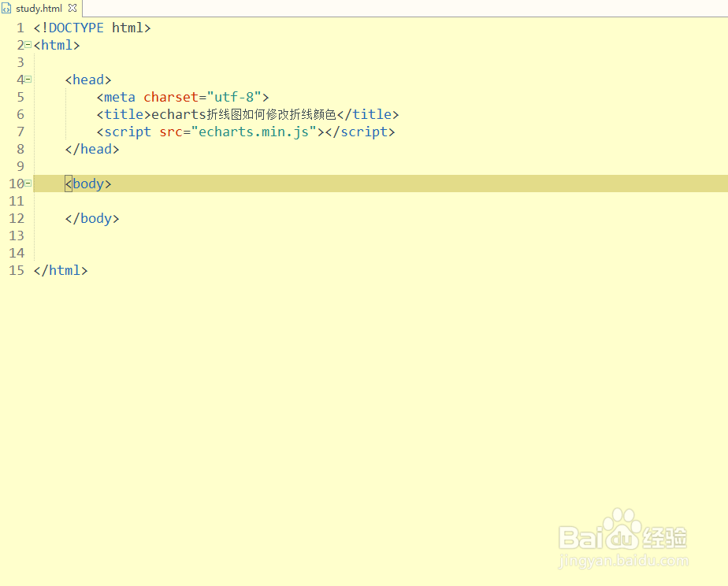Click line number 1 in gutter

coord(20,28)
